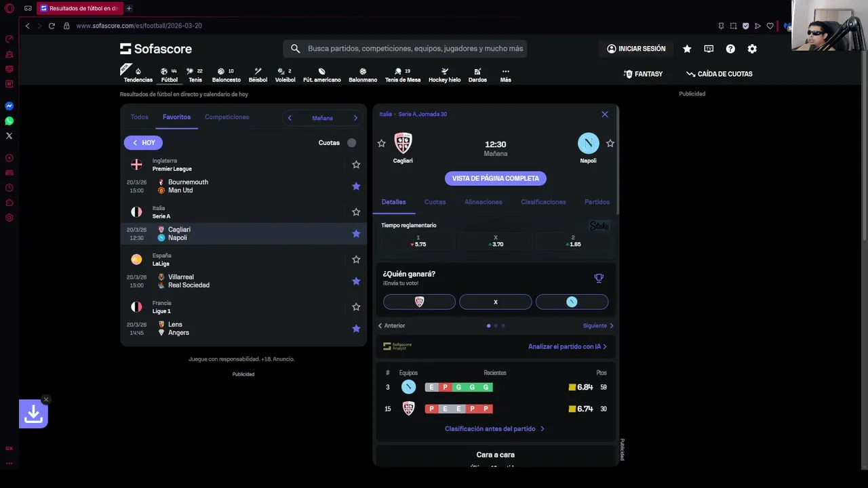
Task: Toggle favorite star for Premier League
Action: pyautogui.click(x=356, y=165)
